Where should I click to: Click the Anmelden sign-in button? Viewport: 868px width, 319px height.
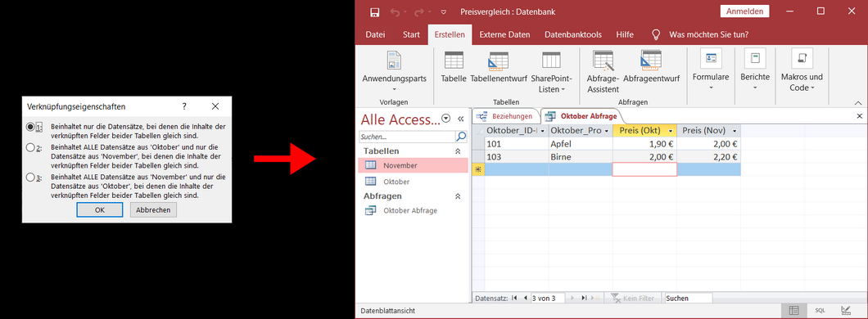coord(744,11)
